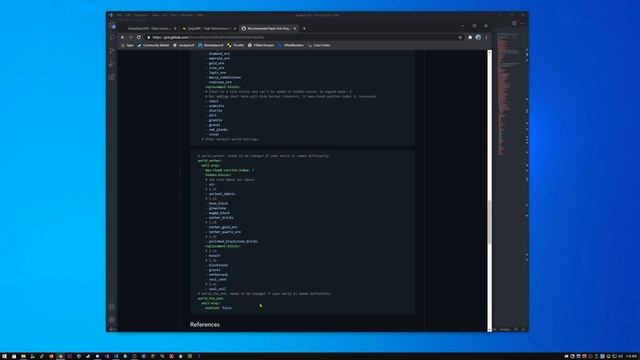Open the Windows Start menu
The width and height of the screenshot is (640, 360).
[4, 356]
